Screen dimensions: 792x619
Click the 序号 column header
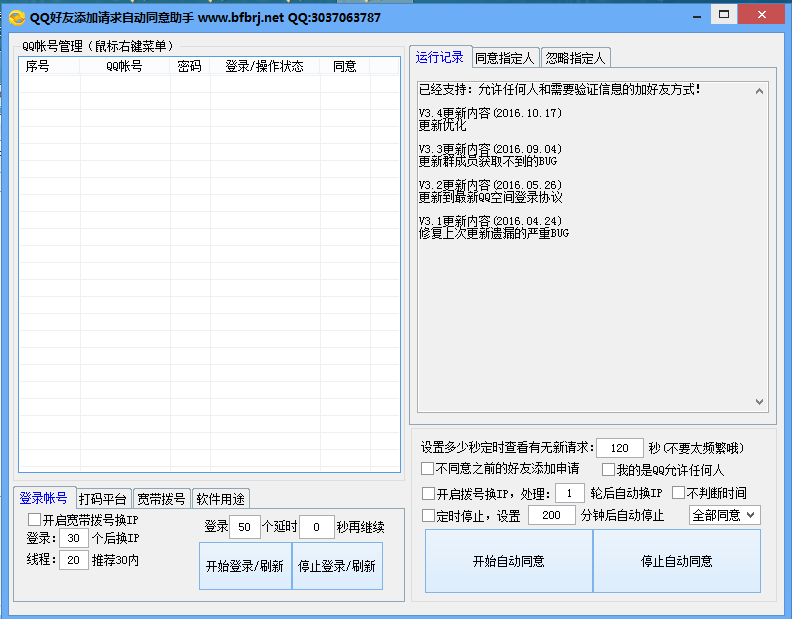[x=50, y=66]
